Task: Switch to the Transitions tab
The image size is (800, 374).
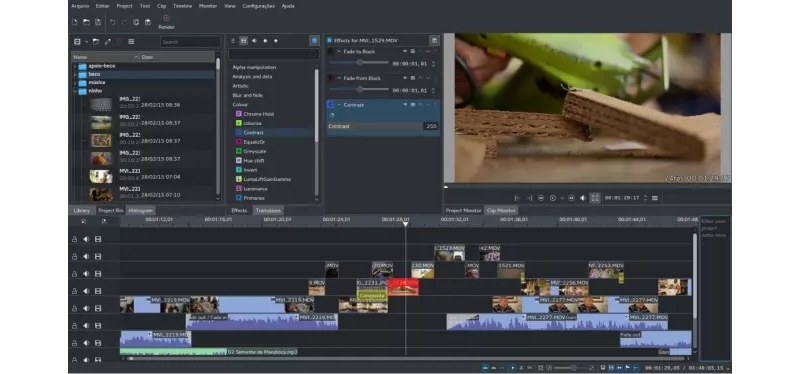Action: [x=268, y=210]
